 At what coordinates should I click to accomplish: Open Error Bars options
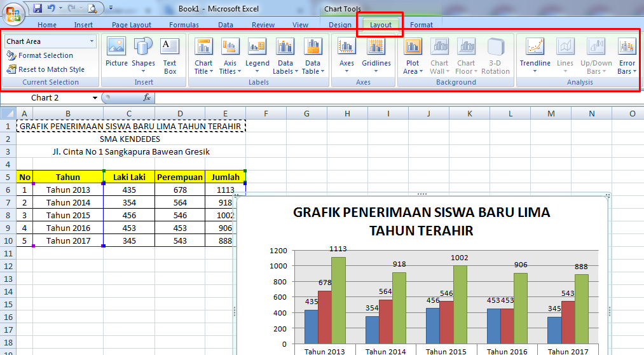(x=627, y=55)
